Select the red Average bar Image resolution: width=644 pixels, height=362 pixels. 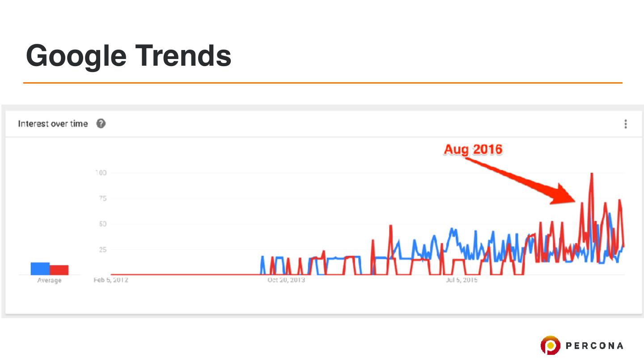coord(59,270)
